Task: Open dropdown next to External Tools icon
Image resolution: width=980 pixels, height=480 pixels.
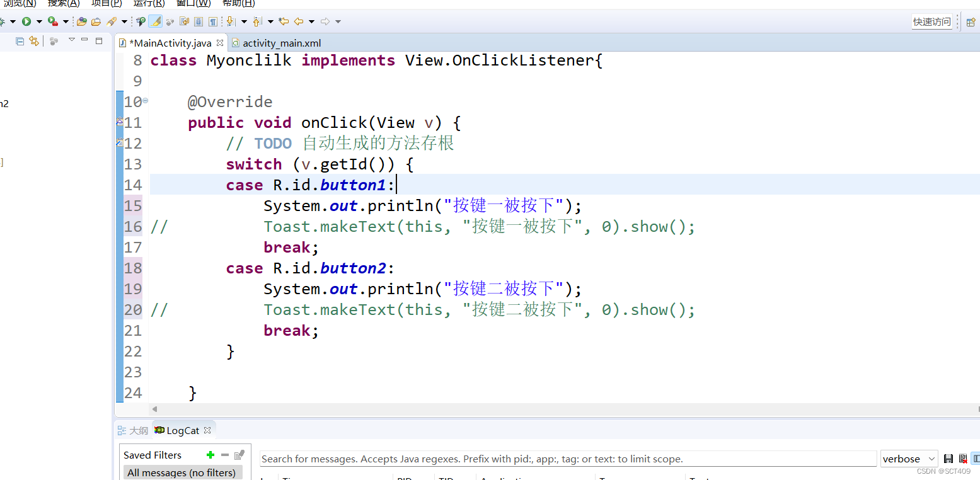Action: coord(66,21)
